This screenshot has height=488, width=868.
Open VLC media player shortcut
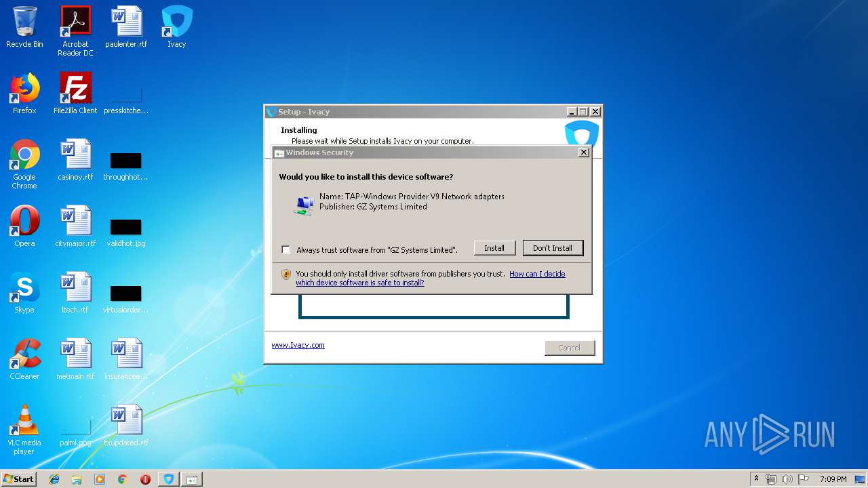point(24,430)
